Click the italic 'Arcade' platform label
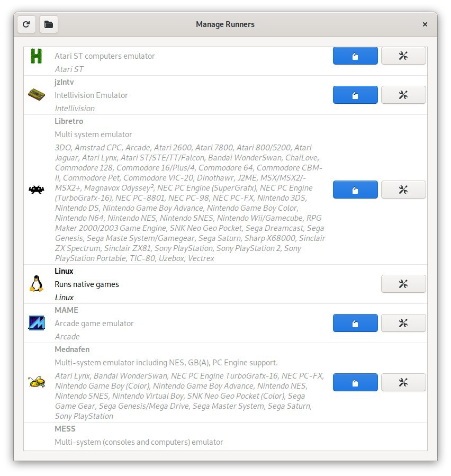 pyautogui.click(x=67, y=337)
